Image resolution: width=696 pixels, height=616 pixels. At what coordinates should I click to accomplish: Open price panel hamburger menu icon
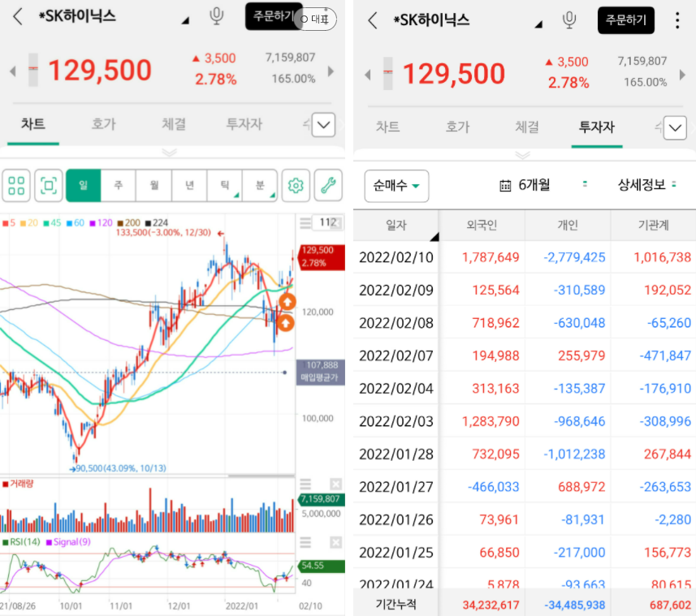click(x=305, y=222)
